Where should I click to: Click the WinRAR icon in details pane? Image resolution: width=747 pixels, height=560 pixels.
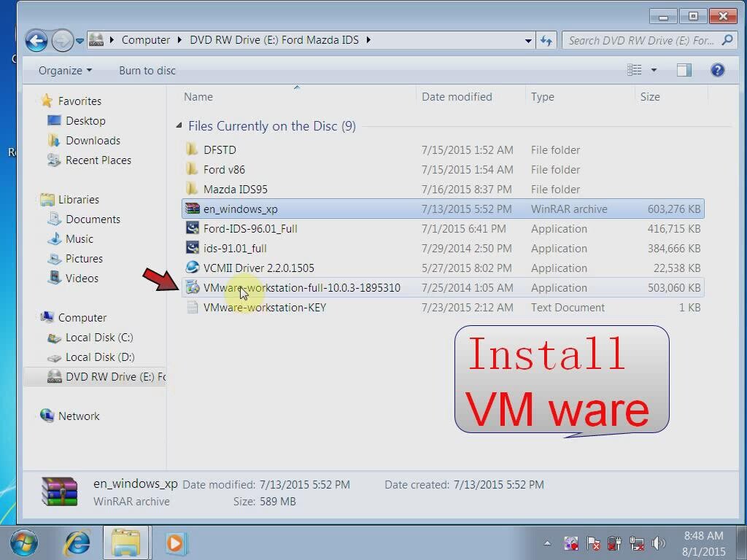[60, 491]
